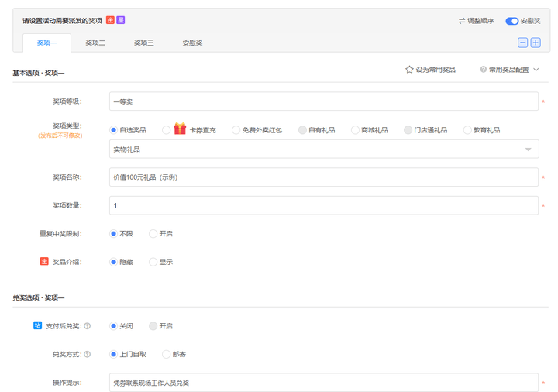The width and height of the screenshot is (558, 392).
Task: Click the help icon next to 兑奖方式
Action: (87, 354)
